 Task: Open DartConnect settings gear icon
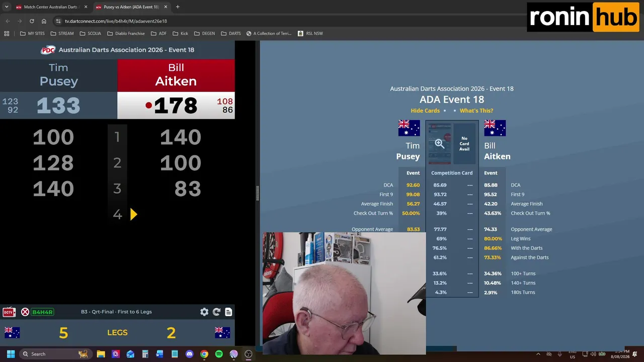pyautogui.click(x=204, y=312)
